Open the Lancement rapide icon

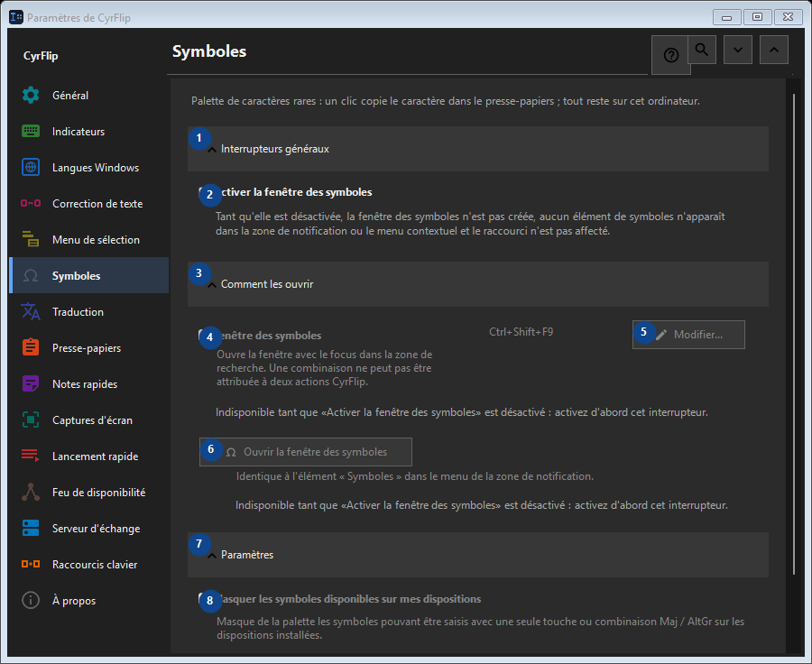(31, 456)
